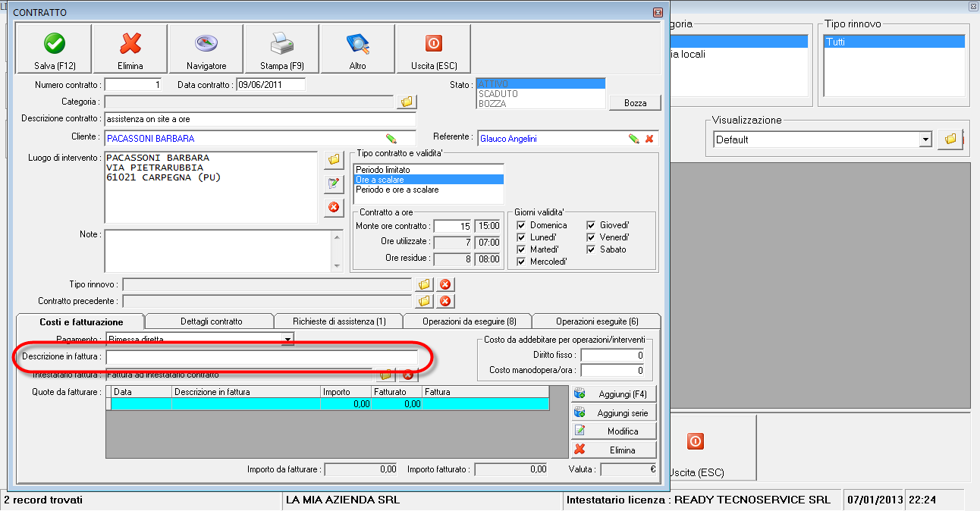
Task: Toggle the Lunedi' checkbox
Action: coord(522,237)
